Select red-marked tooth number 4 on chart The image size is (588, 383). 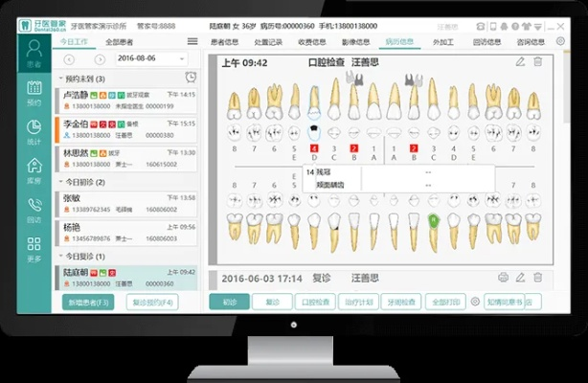(x=314, y=148)
